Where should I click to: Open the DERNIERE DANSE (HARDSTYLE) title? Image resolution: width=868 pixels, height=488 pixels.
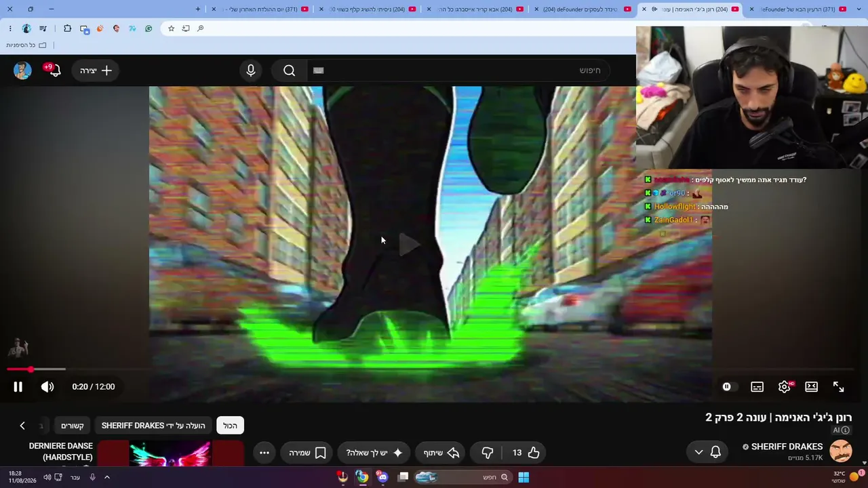tap(61, 452)
